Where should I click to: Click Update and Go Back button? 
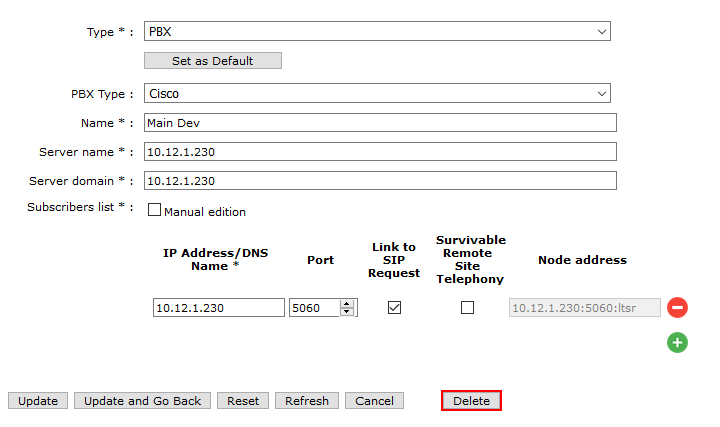(142, 401)
